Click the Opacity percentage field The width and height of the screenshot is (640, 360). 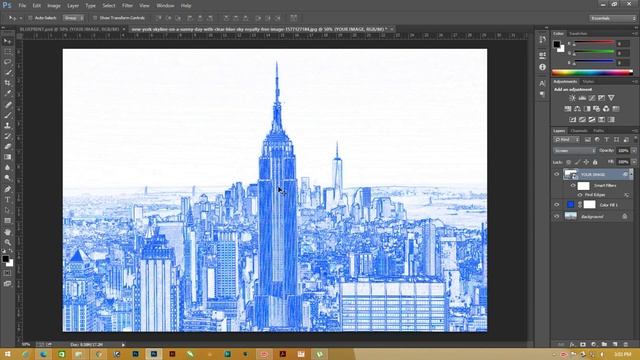(623, 151)
